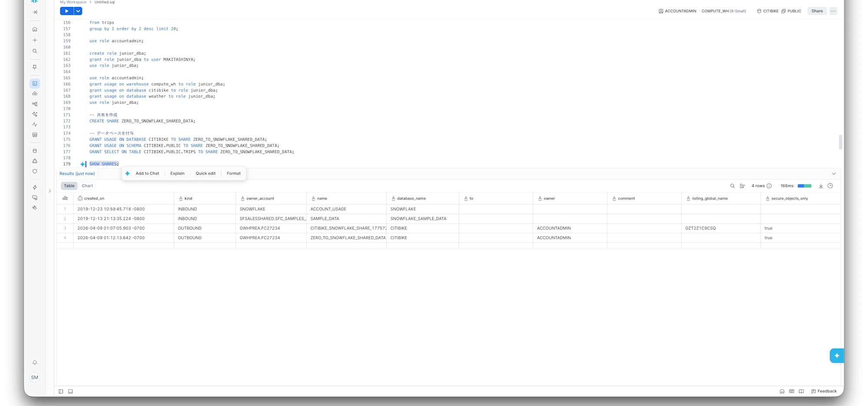This screenshot has width=868, height=406.
Task: Choose Quick edit in the inline popup
Action: pyautogui.click(x=205, y=173)
